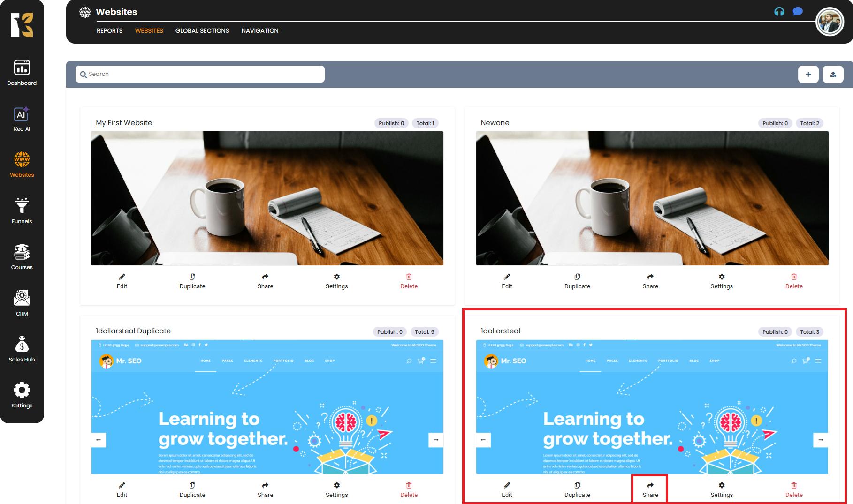Open Courses in the sidebar
853x504 pixels.
point(22,256)
